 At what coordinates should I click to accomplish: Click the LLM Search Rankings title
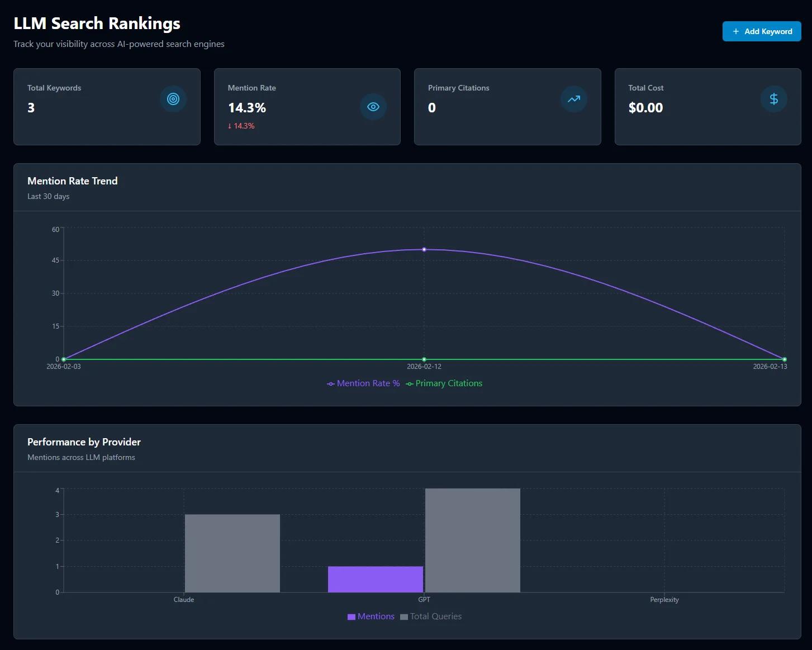click(96, 23)
